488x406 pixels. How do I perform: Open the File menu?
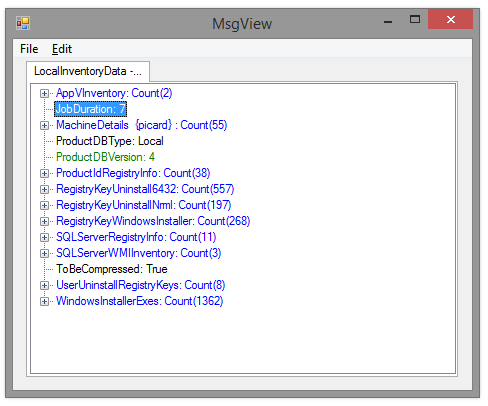(x=29, y=49)
